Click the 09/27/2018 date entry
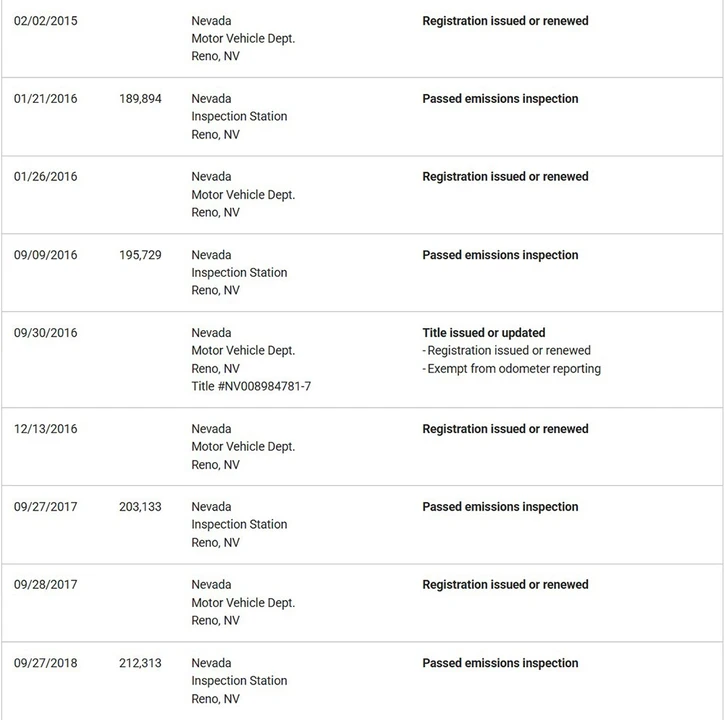 tap(46, 663)
